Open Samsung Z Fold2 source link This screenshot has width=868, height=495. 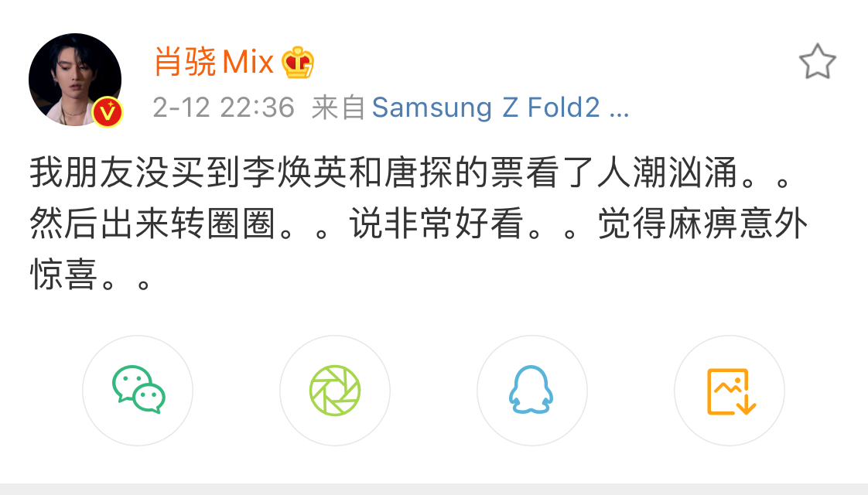click(x=486, y=108)
